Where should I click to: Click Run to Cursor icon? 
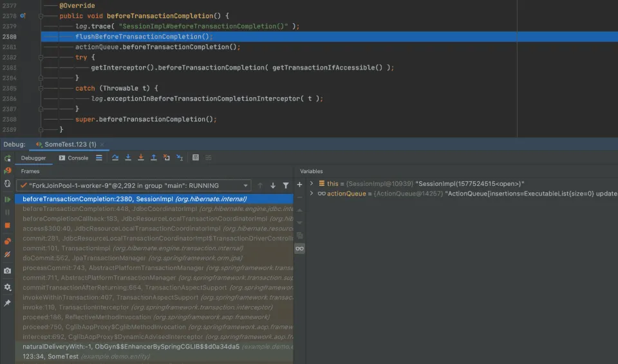(180, 158)
